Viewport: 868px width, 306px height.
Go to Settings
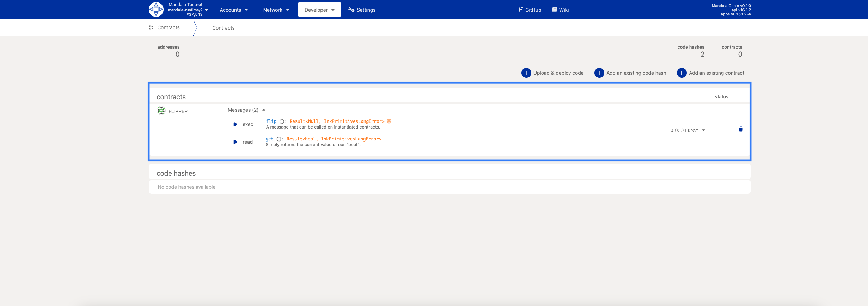[x=362, y=10]
